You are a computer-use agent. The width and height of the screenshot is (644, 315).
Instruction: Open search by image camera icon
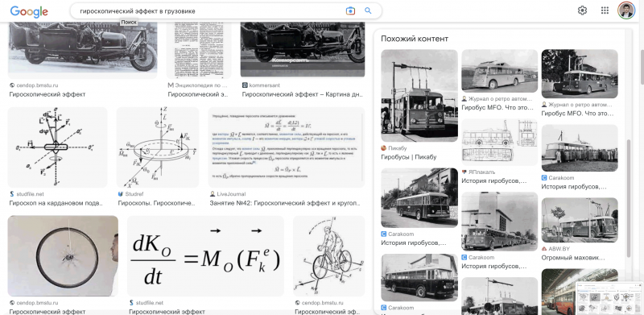(x=350, y=11)
